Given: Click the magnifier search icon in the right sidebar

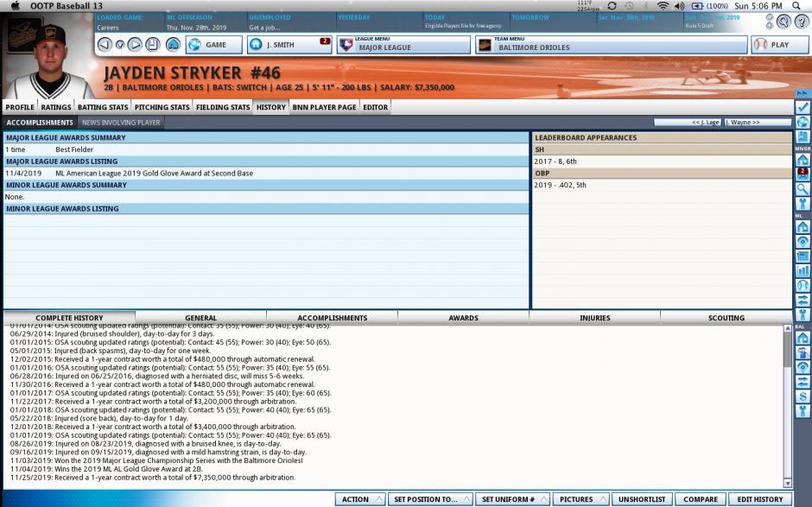Looking at the screenshot, I should [802, 188].
